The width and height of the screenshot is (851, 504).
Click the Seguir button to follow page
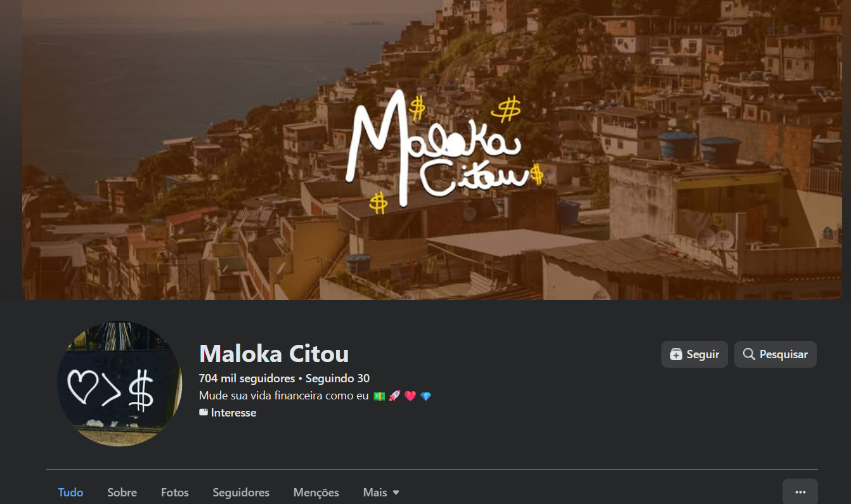[694, 354]
